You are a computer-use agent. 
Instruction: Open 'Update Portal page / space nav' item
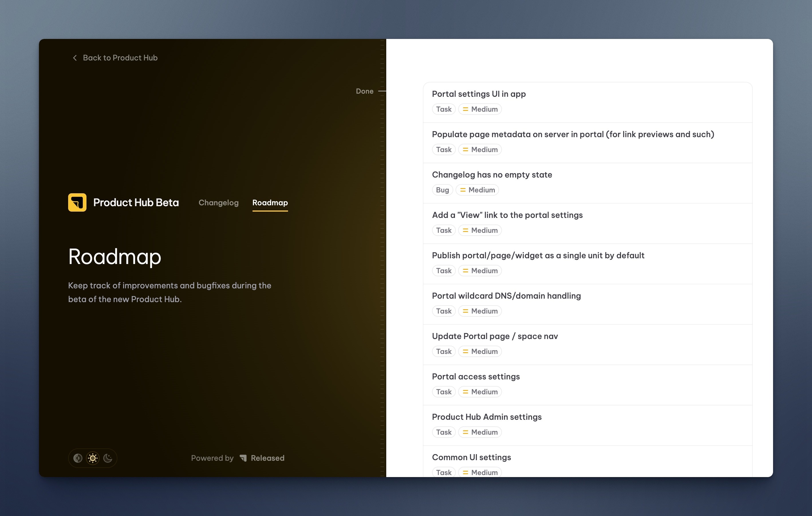point(588,345)
